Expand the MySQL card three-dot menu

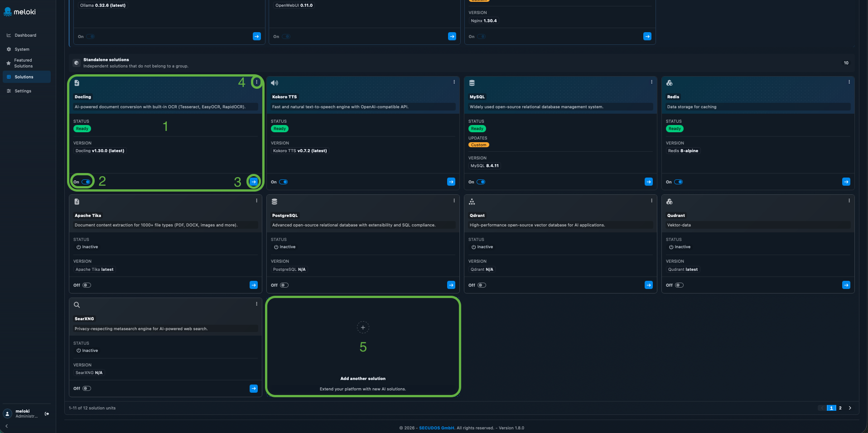tap(651, 82)
